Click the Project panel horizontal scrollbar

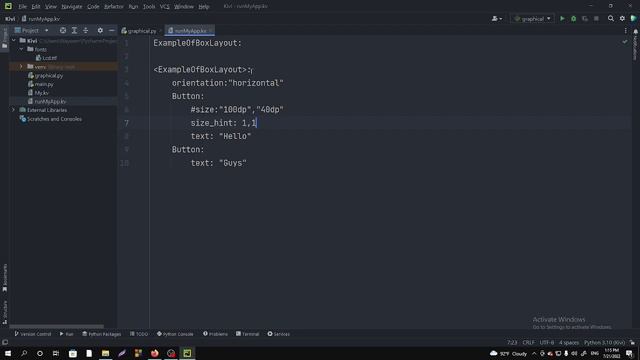pyautogui.click(x=57, y=327)
